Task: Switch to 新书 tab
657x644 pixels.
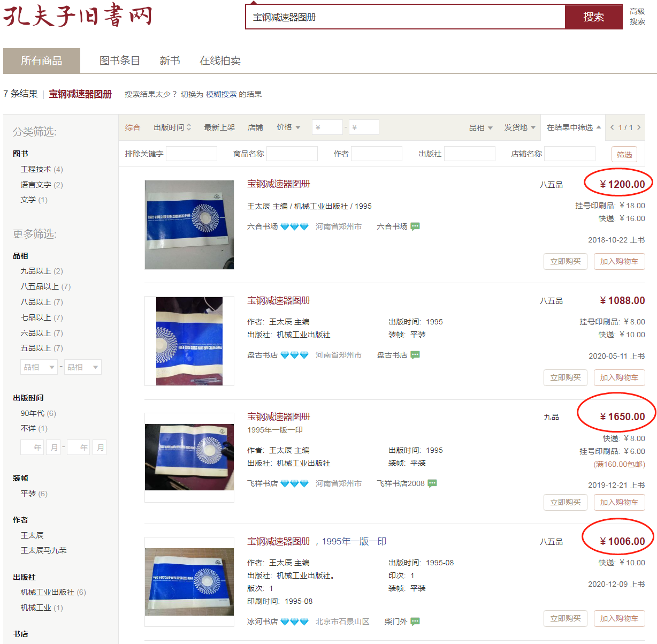Action: (x=170, y=60)
